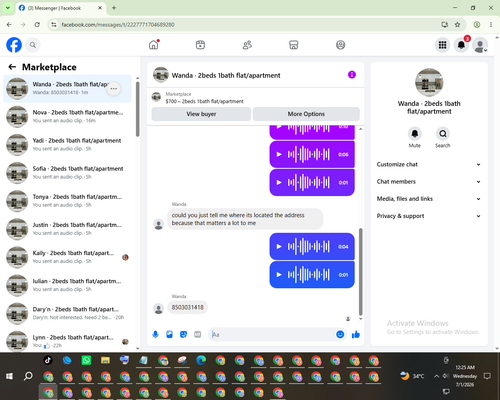Open the Groups icon in top navigation
The height and width of the screenshot is (400, 500).
point(340,45)
